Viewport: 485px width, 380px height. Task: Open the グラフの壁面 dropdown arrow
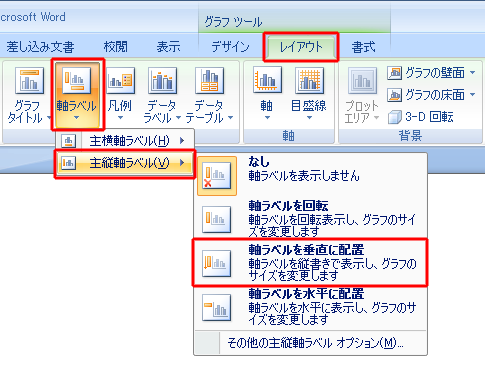coord(473,73)
